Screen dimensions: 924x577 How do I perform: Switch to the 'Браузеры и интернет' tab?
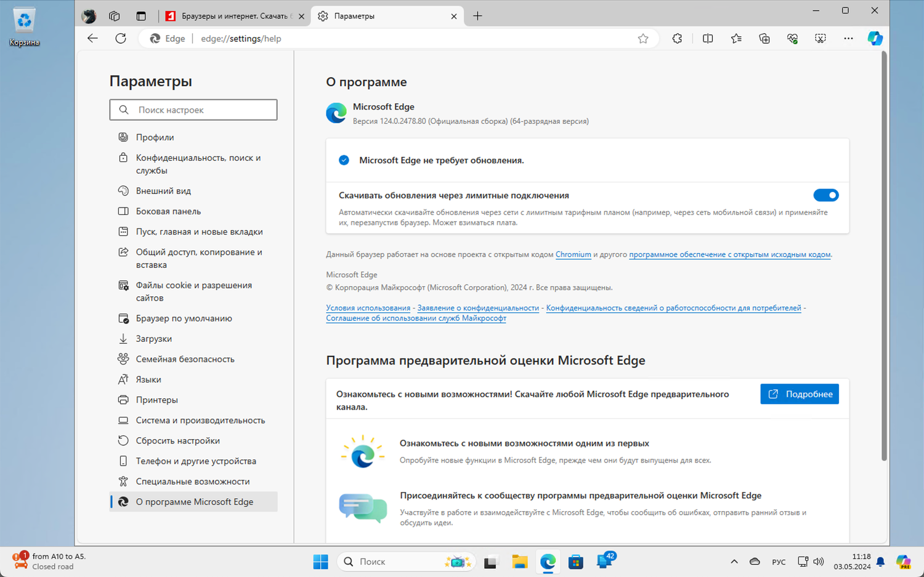236,16
